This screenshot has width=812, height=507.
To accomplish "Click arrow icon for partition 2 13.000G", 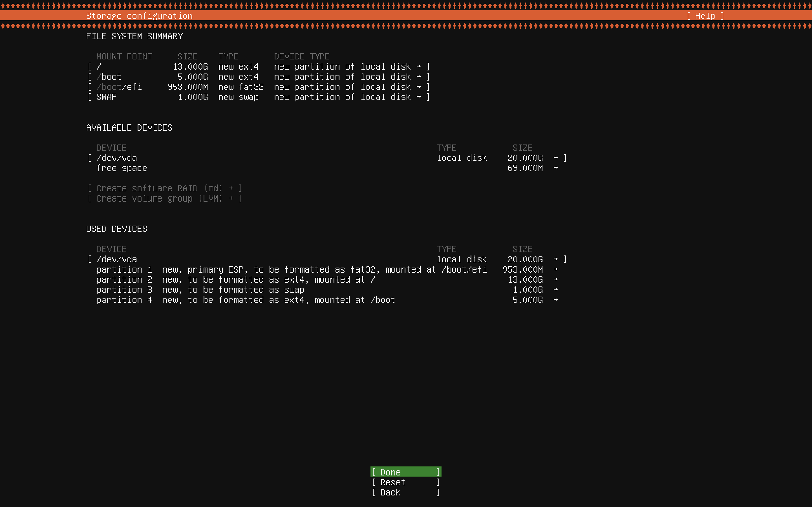I will 556,280.
